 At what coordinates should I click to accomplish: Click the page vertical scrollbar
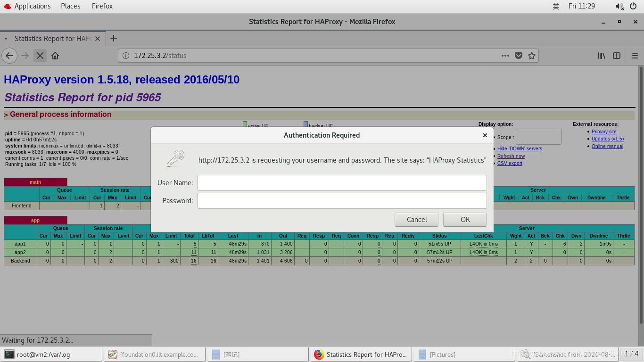tap(641, 195)
